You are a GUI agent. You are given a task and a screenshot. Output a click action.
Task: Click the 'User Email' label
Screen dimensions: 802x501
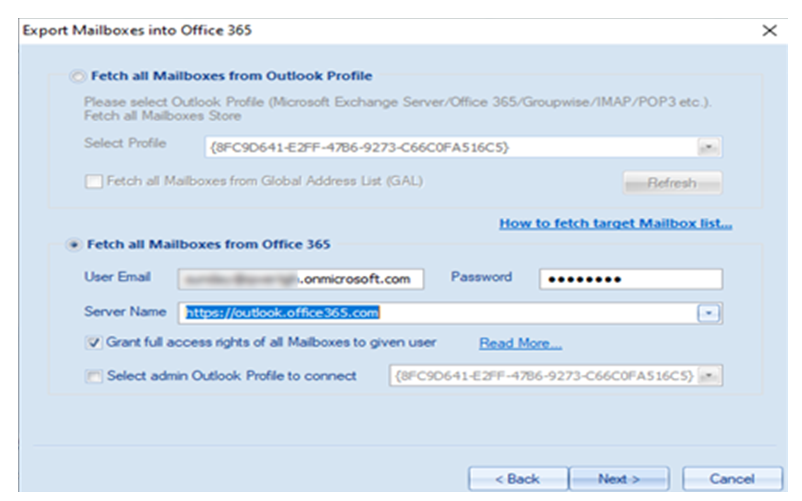tap(117, 277)
